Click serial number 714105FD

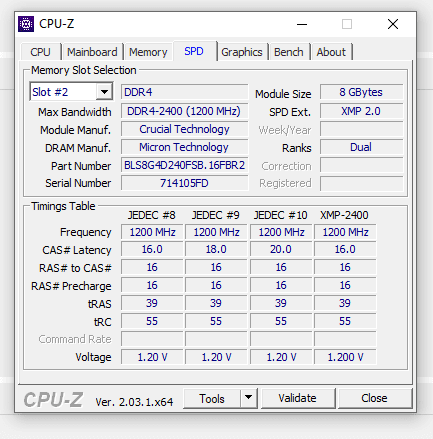185,183
